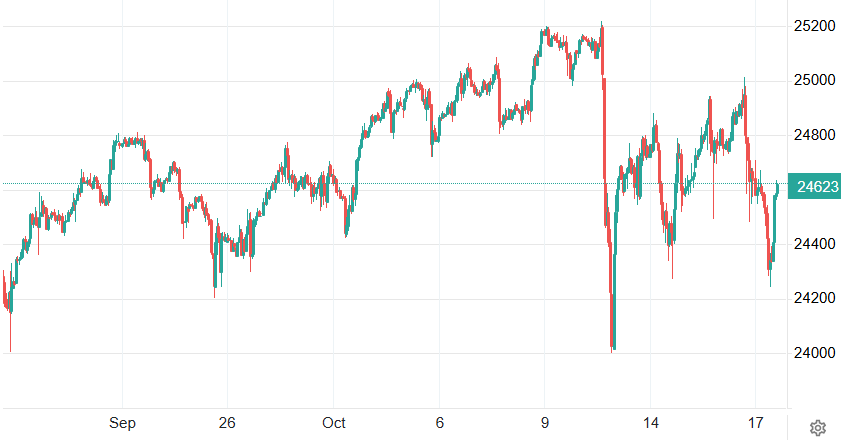
Task: Select the Sep label on time axis
Action: [x=122, y=423]
